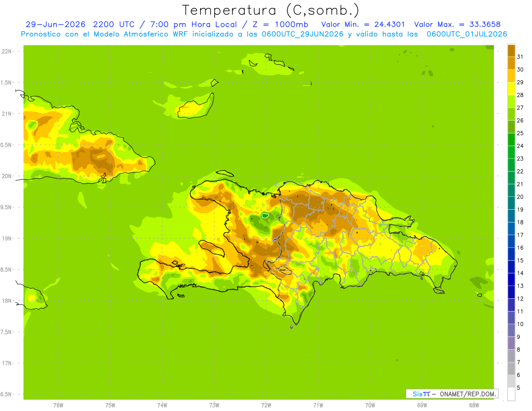Select legend value "28"

coord(520,95)
